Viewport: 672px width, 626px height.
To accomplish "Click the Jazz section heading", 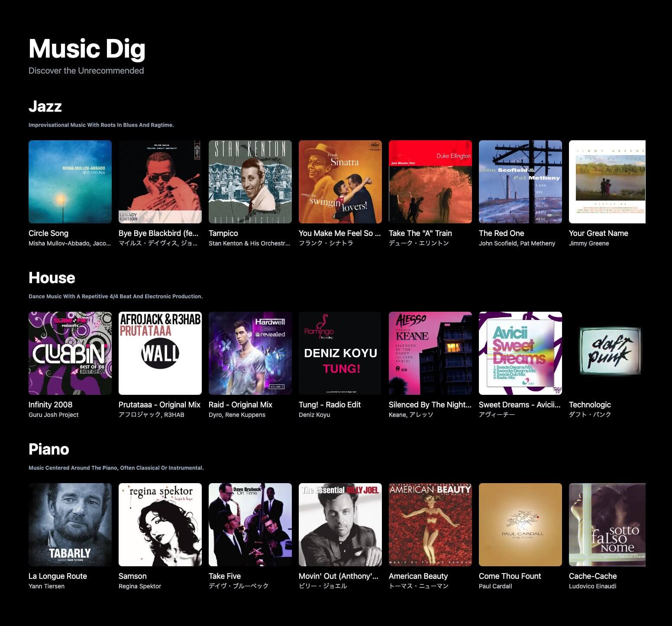I will (x=45, y=106).
